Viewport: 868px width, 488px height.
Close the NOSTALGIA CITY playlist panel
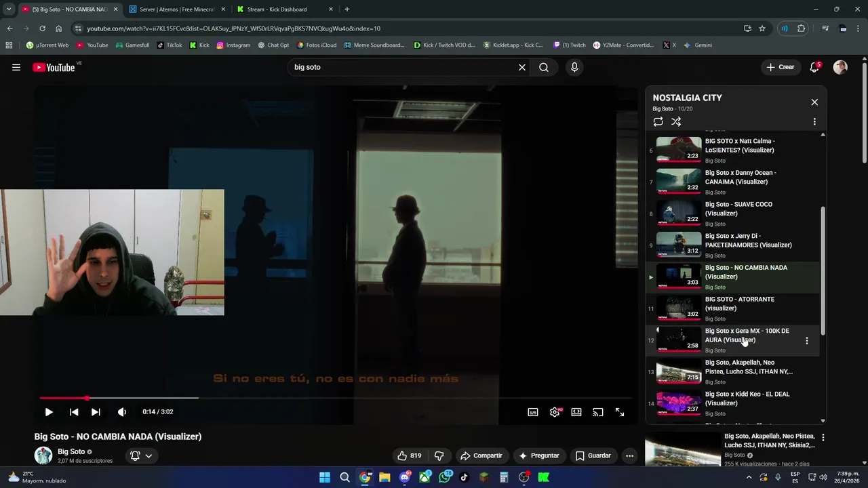tap(814, 102)
